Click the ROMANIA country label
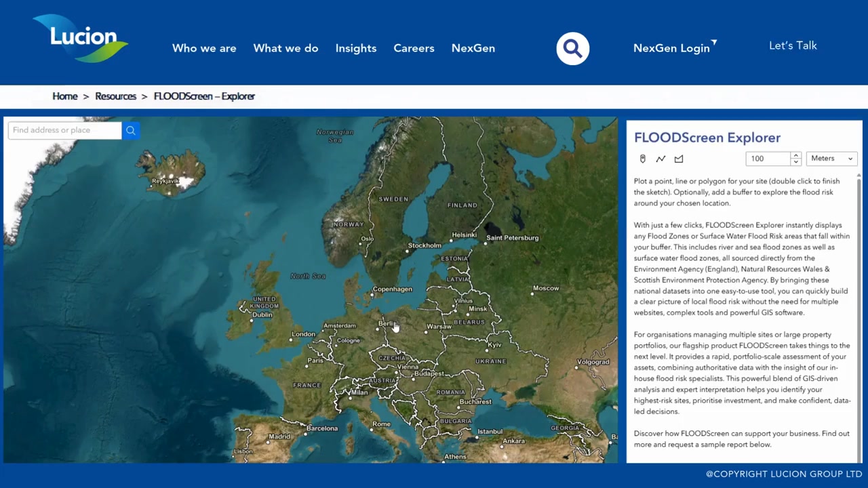Screen dimensions: 868x488 point(451,392)
